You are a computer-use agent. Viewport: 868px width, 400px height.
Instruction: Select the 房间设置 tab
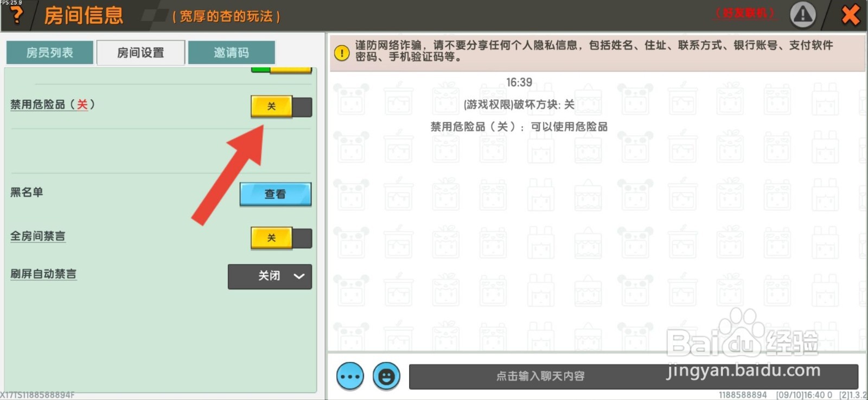(x=141, y=53)
